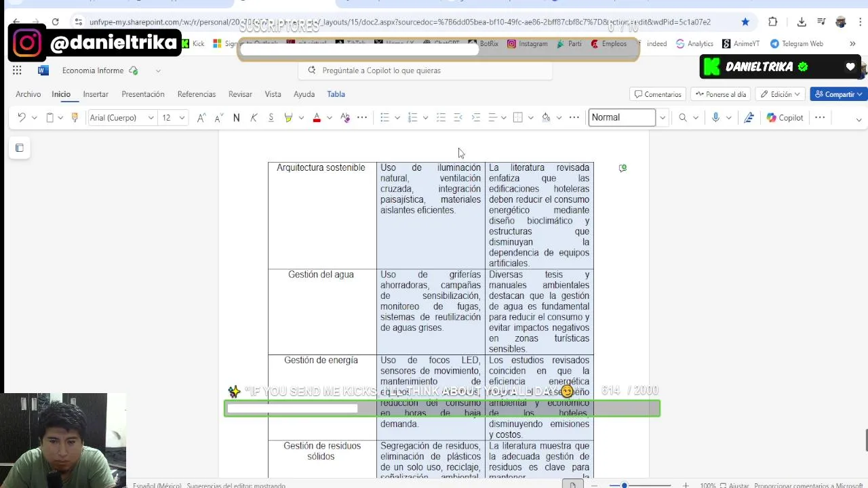This screenshot has height=488, width=868.
Task: Switch to the Revisar tab
Action: click(240, 94)
